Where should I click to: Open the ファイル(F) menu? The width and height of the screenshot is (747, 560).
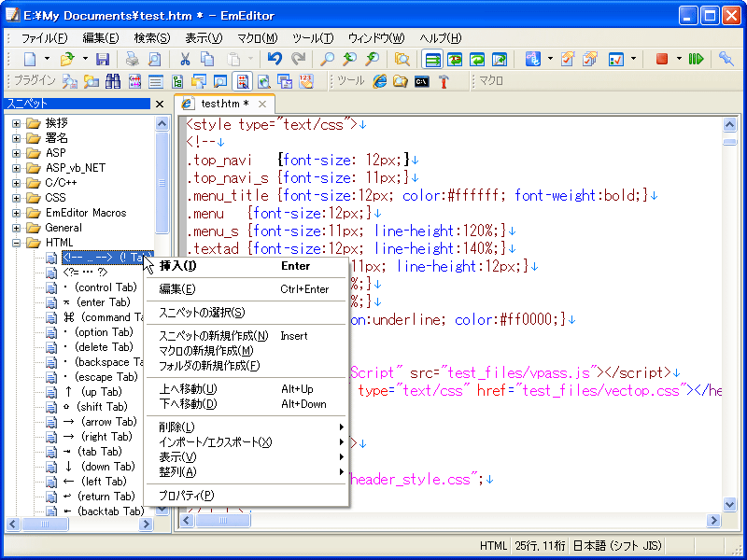pyautogui.click(x=44, y=38)
